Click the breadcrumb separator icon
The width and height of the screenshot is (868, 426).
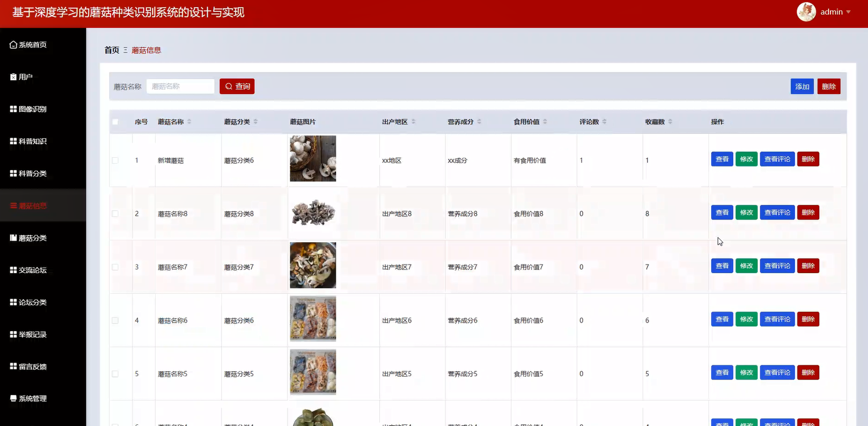point(125,50)
